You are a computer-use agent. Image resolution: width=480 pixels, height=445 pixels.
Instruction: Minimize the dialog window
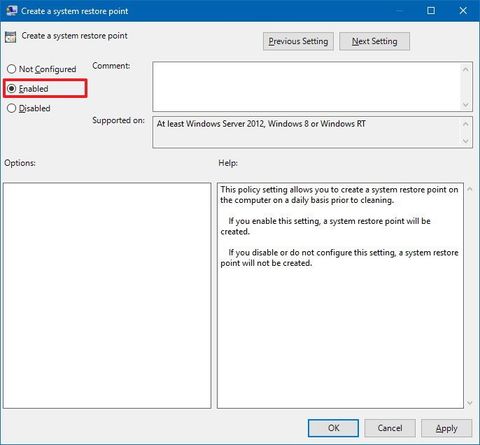399,11
